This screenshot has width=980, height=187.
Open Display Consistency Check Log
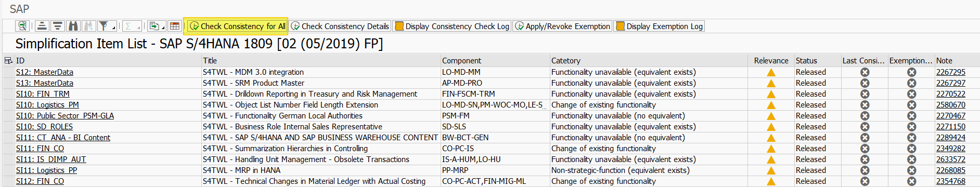click(x=452, y=26)
